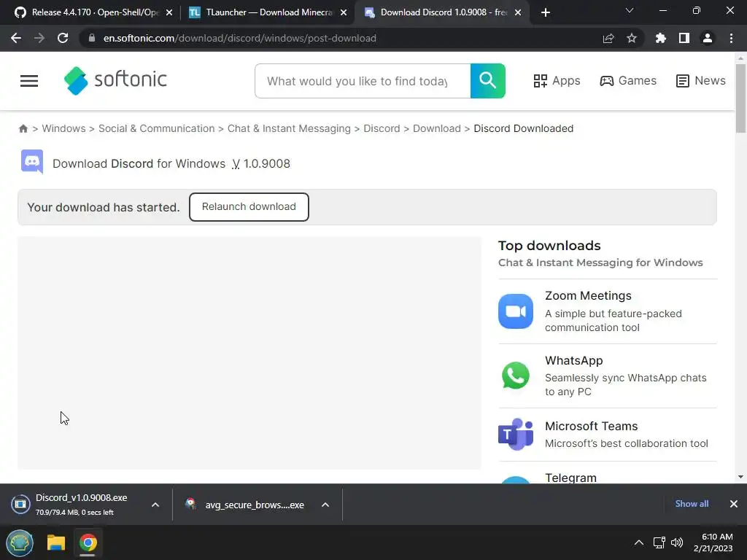Click the browser back arrow

[x=16, y=38]
